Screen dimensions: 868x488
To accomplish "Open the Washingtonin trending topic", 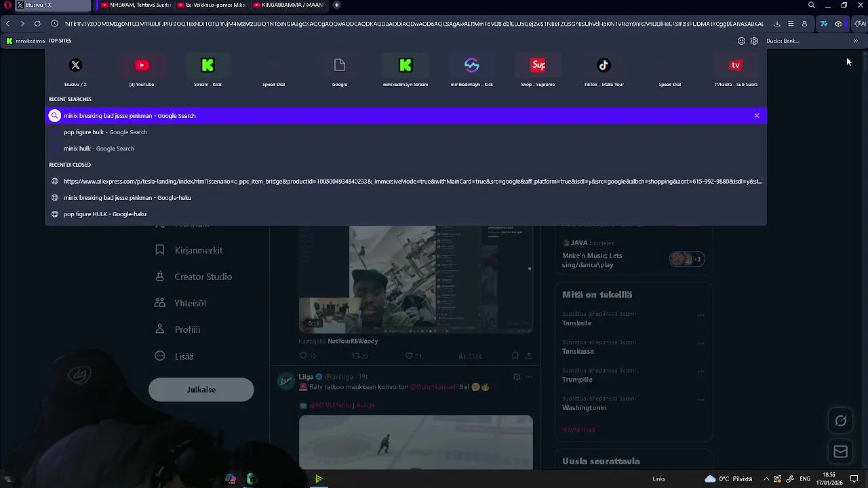I will (584, 408).
